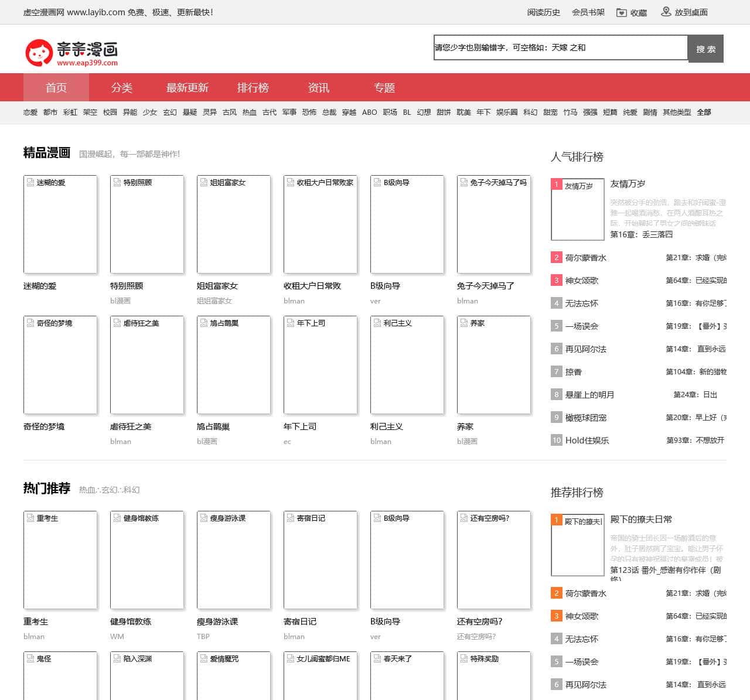The width and height of the screenshot is (750, 700).
Task: Open the 专题 navigation tab
Action: click(384, 88)
